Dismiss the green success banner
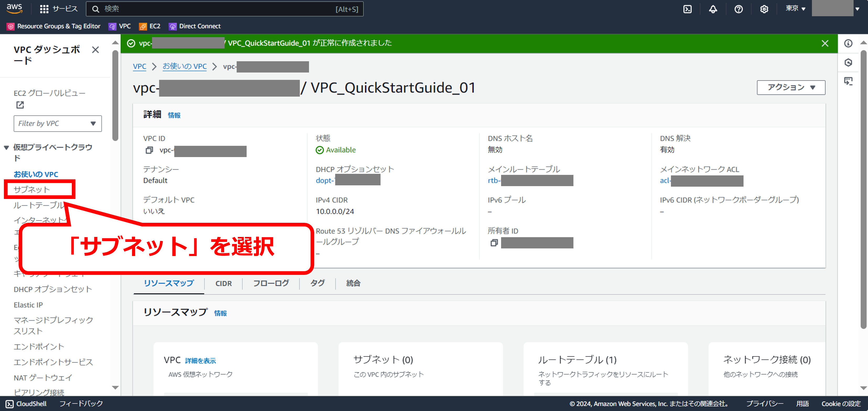 (825, 43)
